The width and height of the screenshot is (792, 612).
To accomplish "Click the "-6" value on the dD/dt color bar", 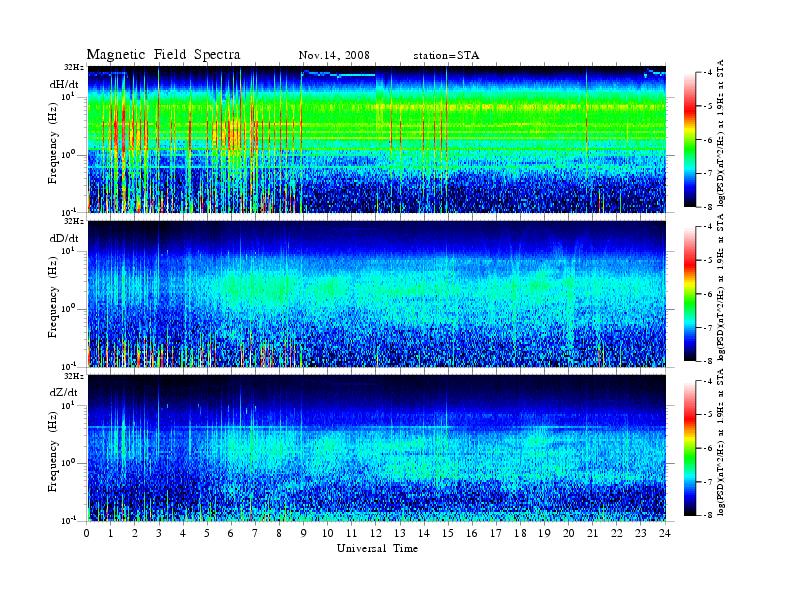I will [x=708, y=294].
